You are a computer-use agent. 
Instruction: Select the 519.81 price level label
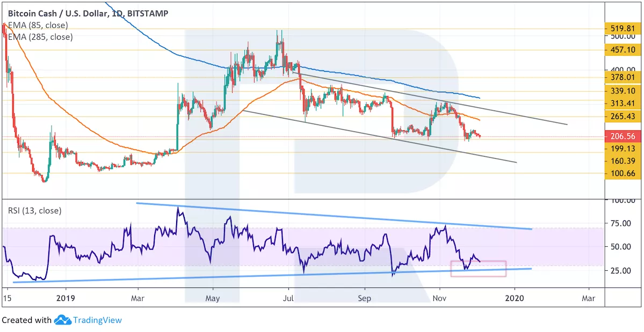click(623, 28)
